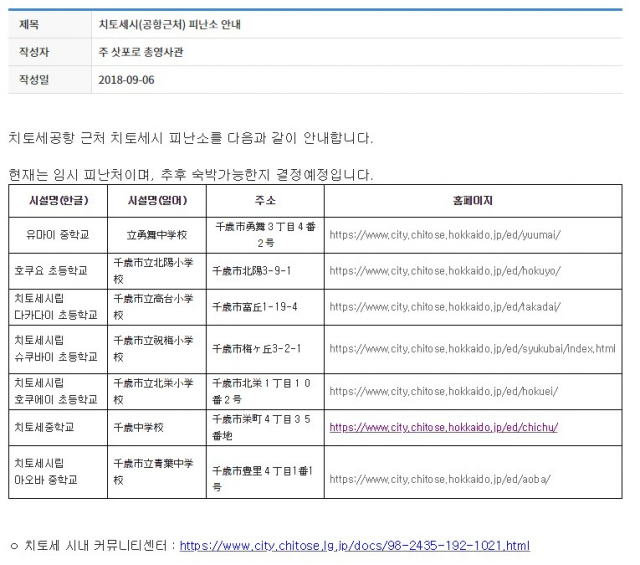Select the date 2018-09-06
Screen dimensions: 640x565
tap(127, 80)
